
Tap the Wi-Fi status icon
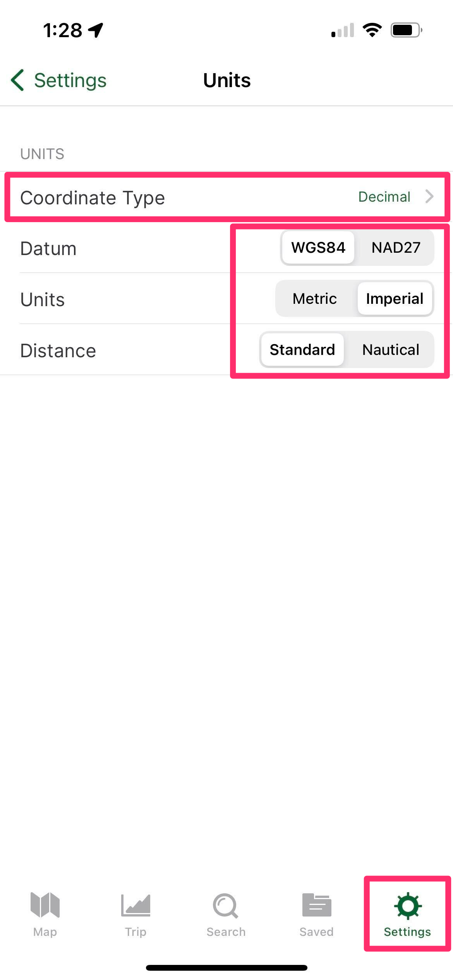pos(372,30)
